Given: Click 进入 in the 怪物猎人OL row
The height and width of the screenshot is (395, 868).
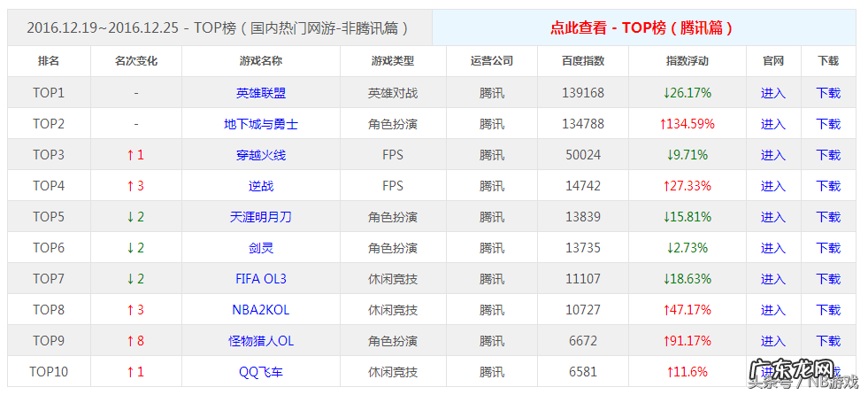Looking at the screenshot, I should click(772, 341).
